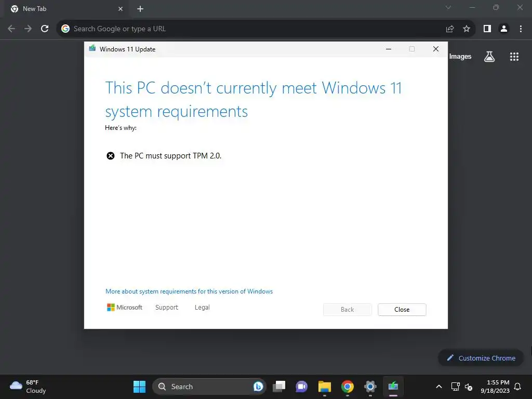Click the taskbar Search box
532x399 pixels.
point(209,387)
